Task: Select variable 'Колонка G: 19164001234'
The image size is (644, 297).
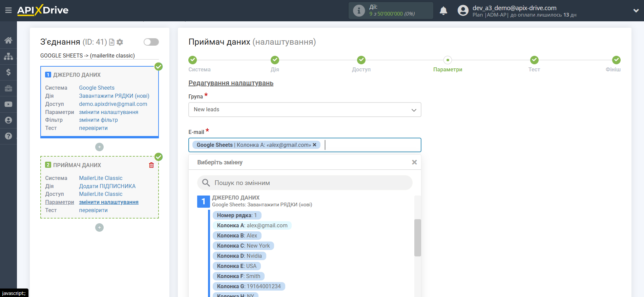Action: pos(249,286)
